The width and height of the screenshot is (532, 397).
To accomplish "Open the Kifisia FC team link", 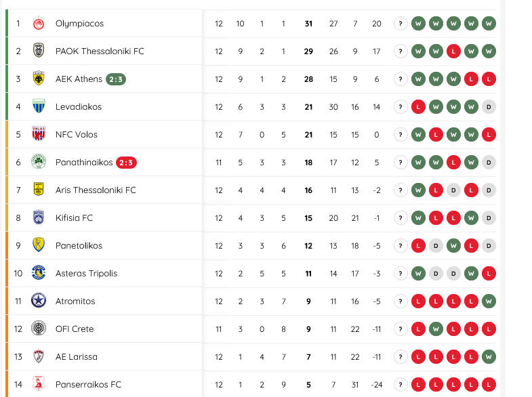I will (74, 218).
